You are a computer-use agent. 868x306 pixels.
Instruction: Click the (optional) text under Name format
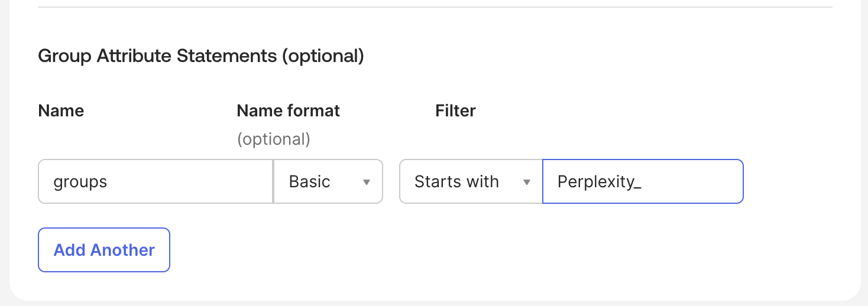274,139
